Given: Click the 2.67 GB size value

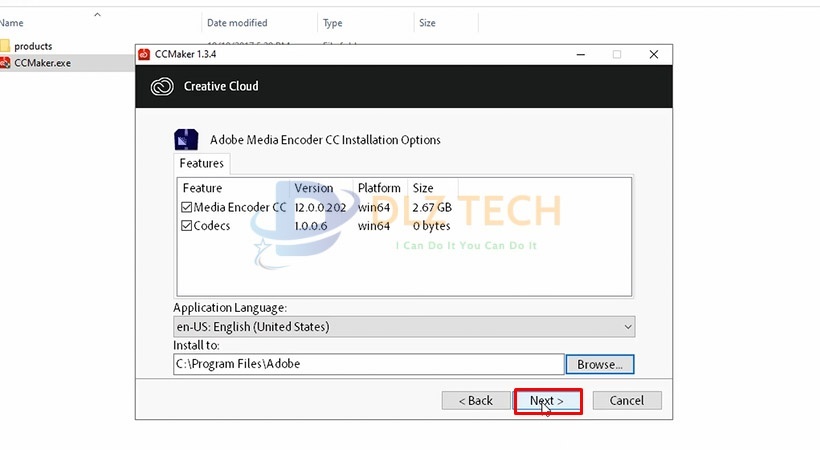Looking at the screenshot, I should pyautogui.click(x=432, y=207).
